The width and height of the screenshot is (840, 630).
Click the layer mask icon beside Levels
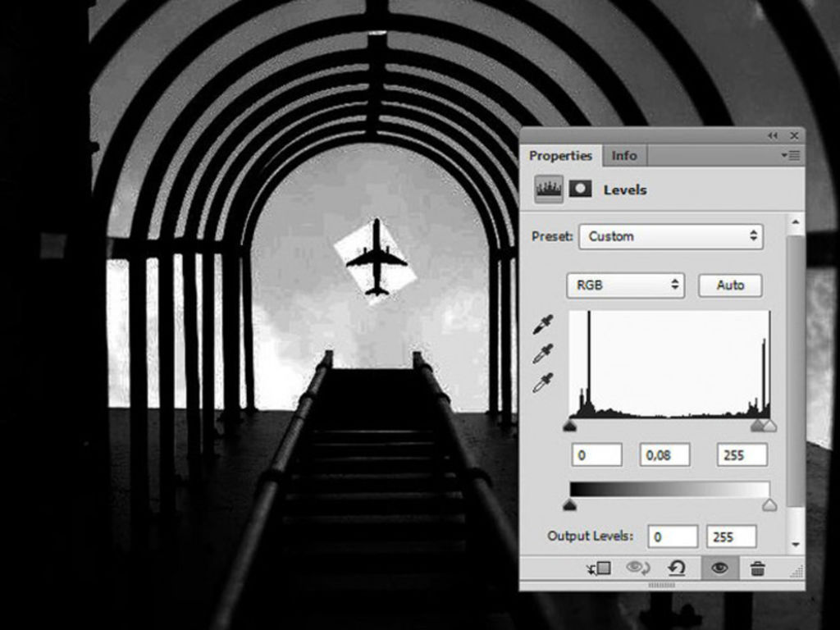click(581, 189)
